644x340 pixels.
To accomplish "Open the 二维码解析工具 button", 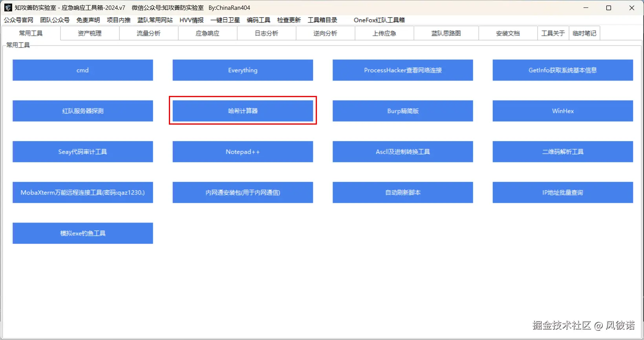I will 563,152.
